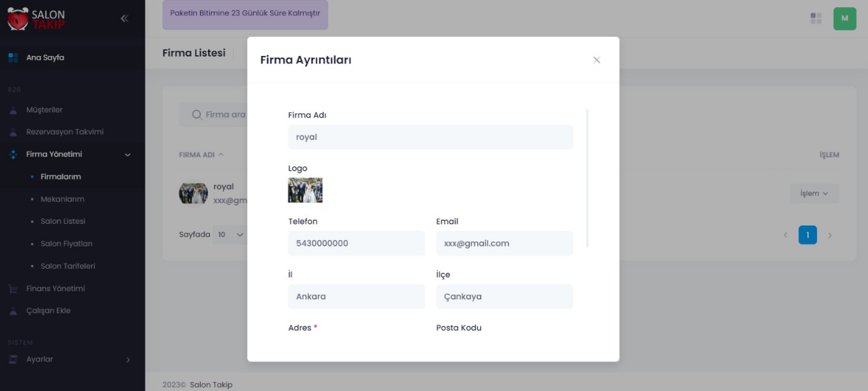The image size is (868, 391).
Task: Collapse the sidebar with double-chevron icon
Action: 124,18
